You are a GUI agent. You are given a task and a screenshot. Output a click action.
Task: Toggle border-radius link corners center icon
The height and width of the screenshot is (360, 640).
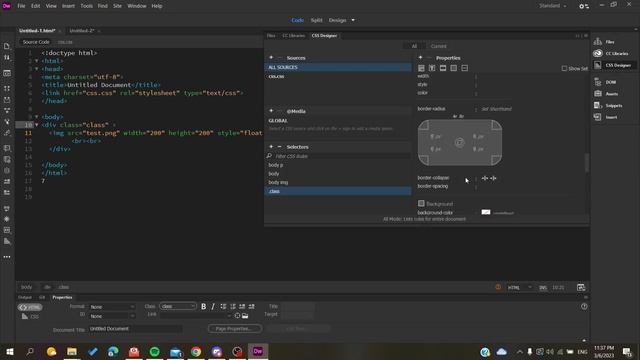[460, 142]
